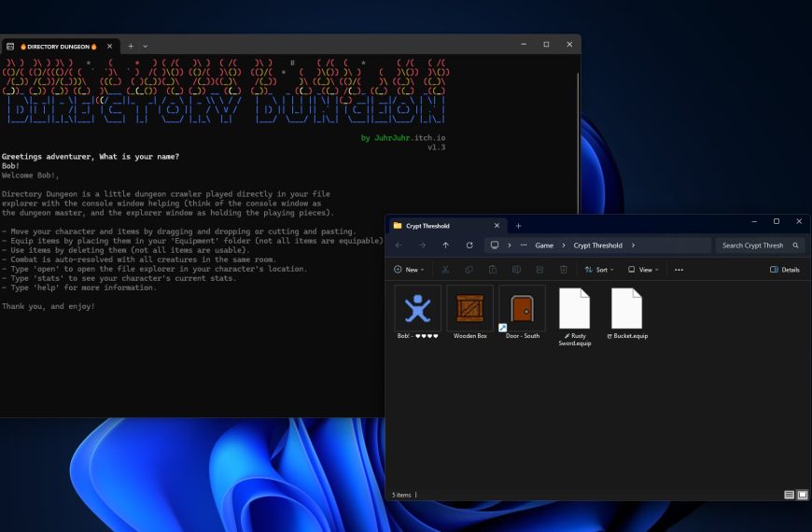
Task: Switch to large thumbnails view in status bar
Action: coord(802,495)
